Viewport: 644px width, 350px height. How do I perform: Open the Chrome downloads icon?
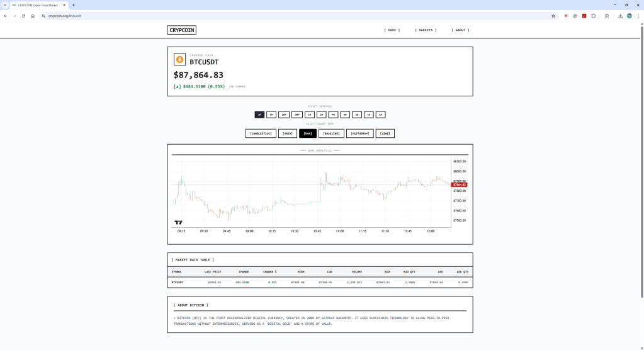pos(620,16)
